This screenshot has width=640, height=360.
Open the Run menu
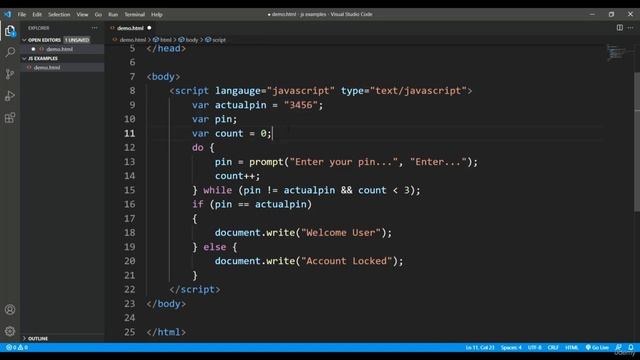tap(113, 14)
